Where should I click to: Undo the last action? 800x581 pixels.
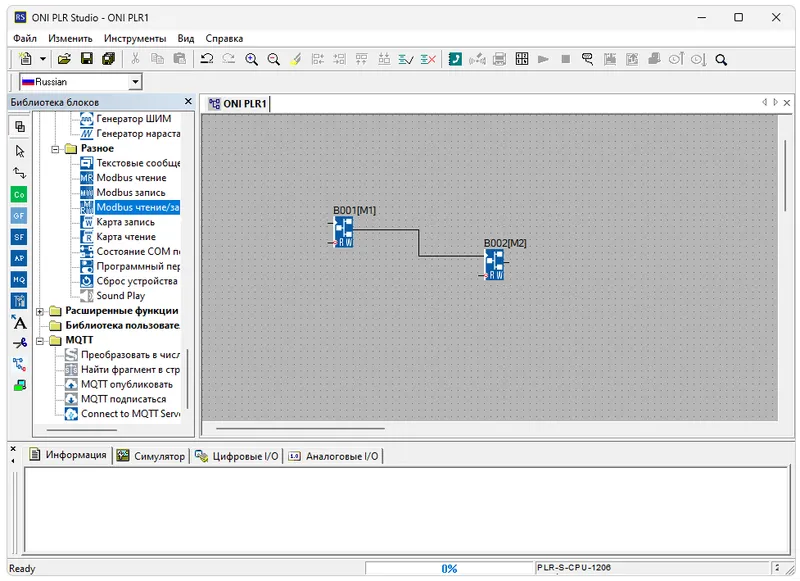(207, 59)
